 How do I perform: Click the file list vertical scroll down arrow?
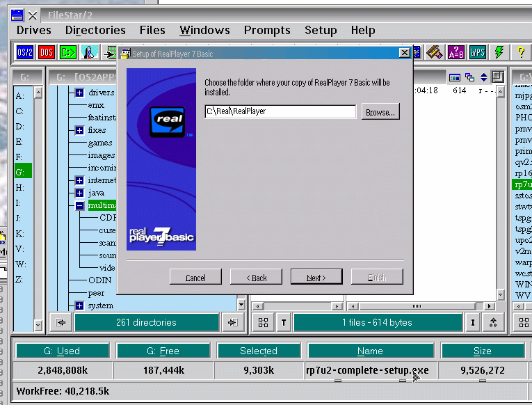coord(501,294)
